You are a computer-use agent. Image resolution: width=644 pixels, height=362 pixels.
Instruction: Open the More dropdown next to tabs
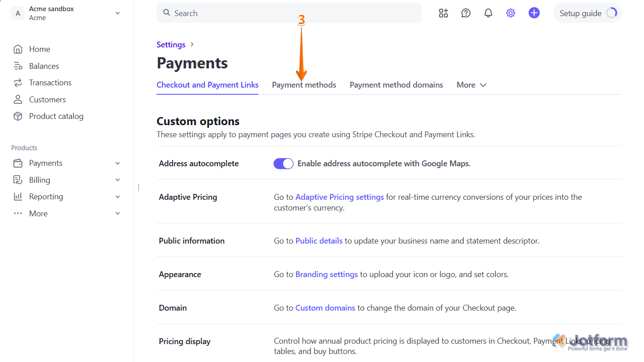pos(471,84)
